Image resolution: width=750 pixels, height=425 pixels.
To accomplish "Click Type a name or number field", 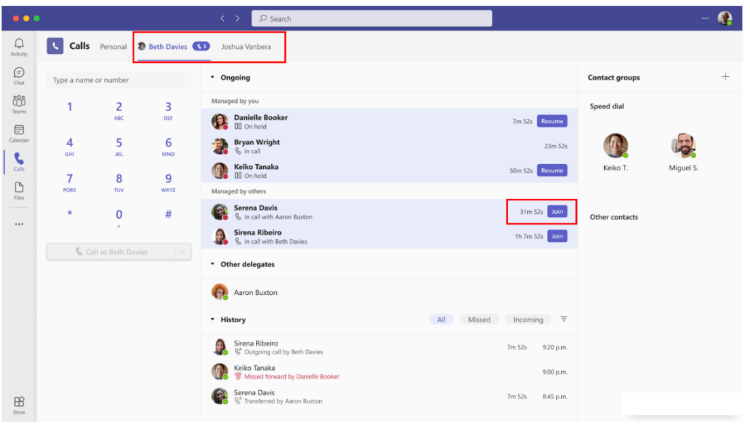I will pyautogui.click(x=119, y=80).
